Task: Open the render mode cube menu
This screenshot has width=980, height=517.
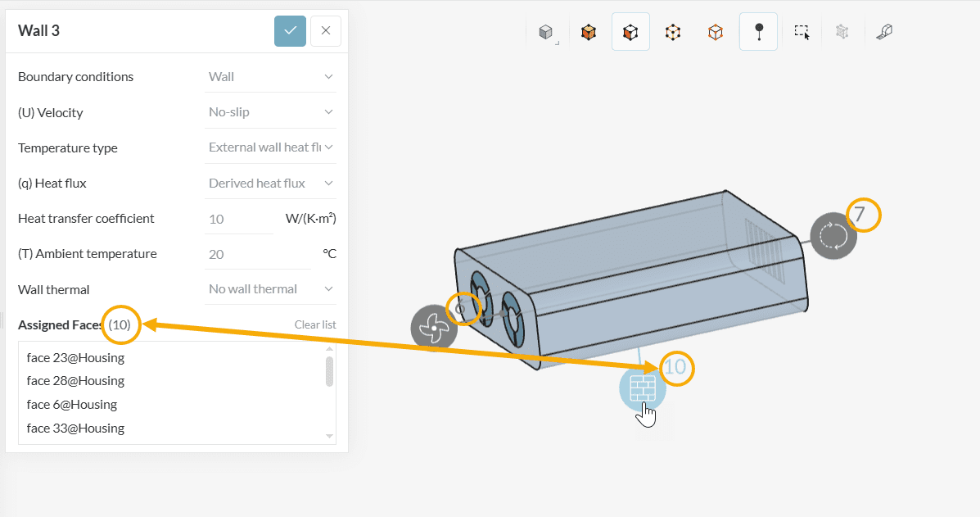Action: click(546, 33)
